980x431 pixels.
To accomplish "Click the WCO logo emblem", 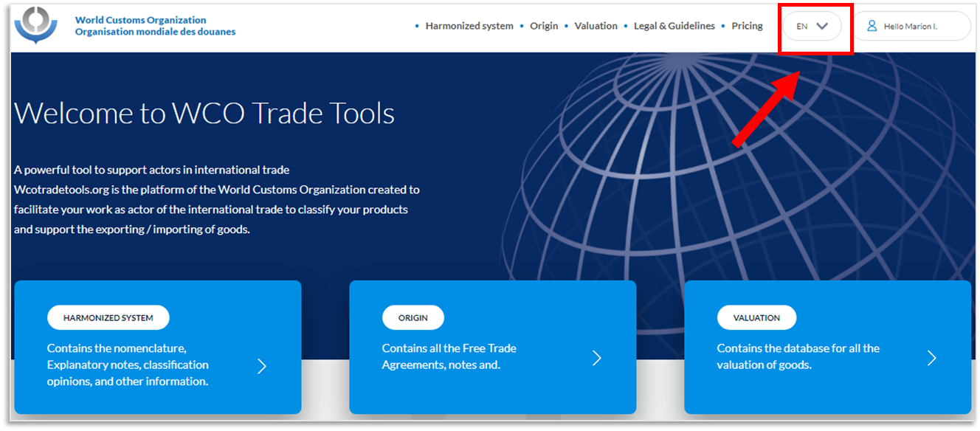I will [x=35, y=26].
